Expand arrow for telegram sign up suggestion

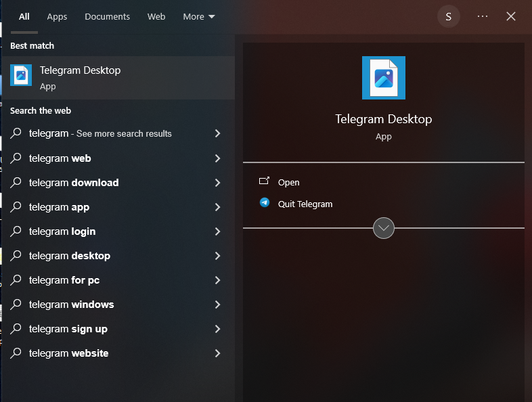pos(217,329)
